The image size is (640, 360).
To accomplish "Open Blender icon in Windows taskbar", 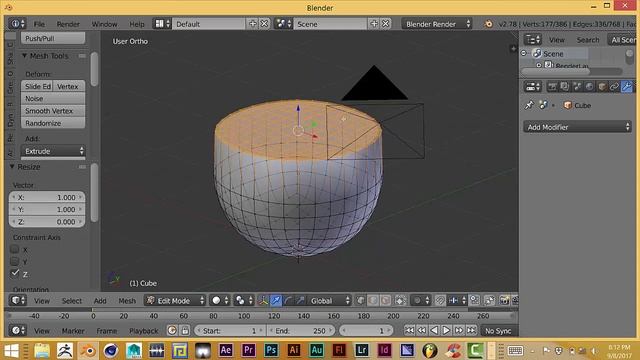I will 87,350.
